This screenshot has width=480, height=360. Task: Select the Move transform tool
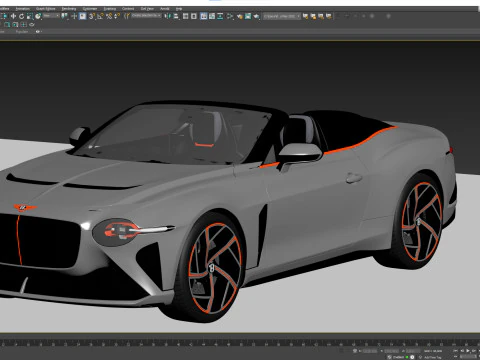pos(13,16)
